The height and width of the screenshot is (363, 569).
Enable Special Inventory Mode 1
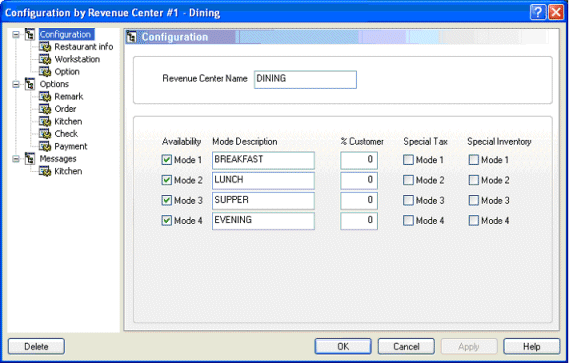474,160
